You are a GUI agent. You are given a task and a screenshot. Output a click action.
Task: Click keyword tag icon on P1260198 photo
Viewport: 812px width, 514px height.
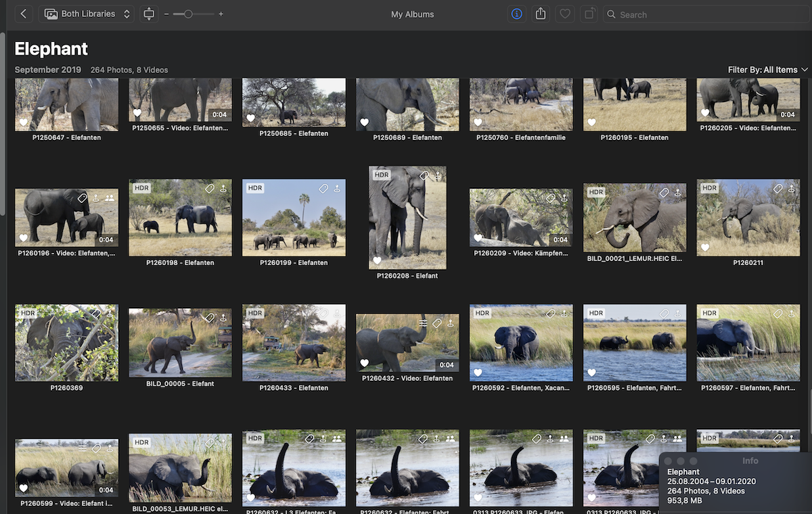pos(210,189)
